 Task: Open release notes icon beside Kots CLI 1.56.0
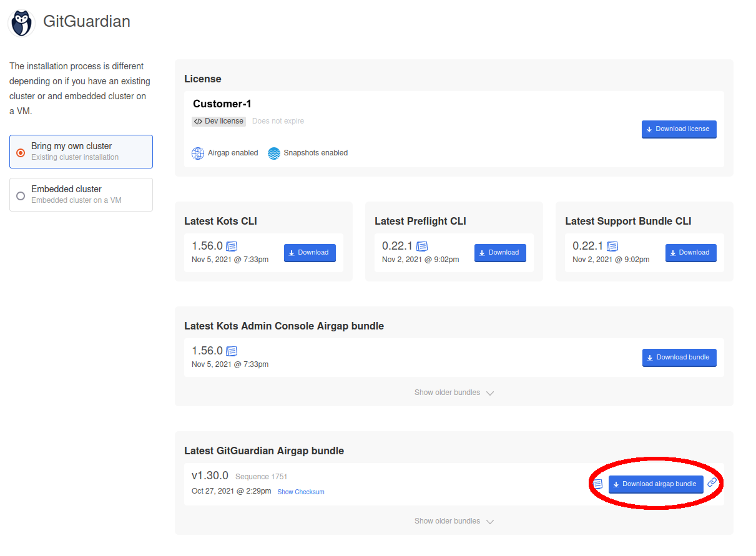click(x=232, y=246)
